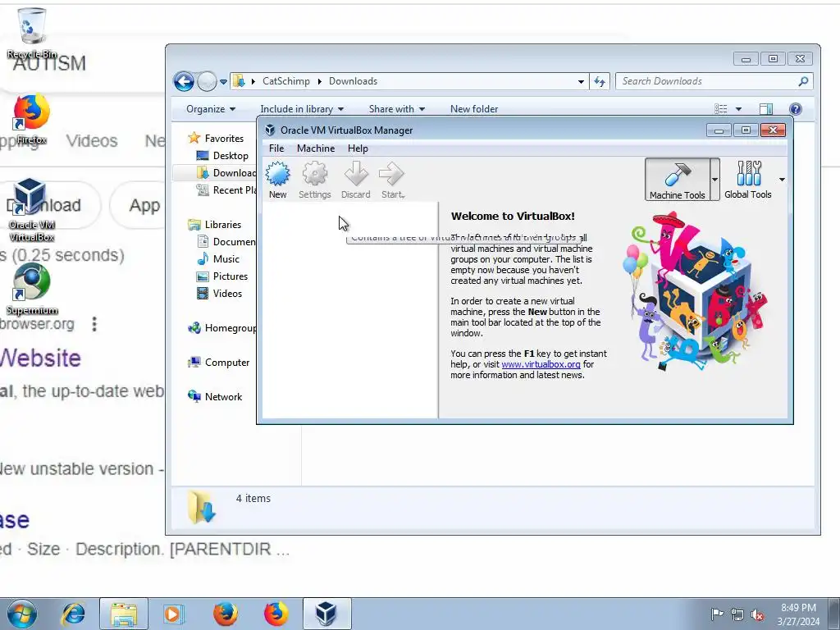Select the Machine Tools hammer button
The height and width of the screenshot is (630, 840).
677,180
